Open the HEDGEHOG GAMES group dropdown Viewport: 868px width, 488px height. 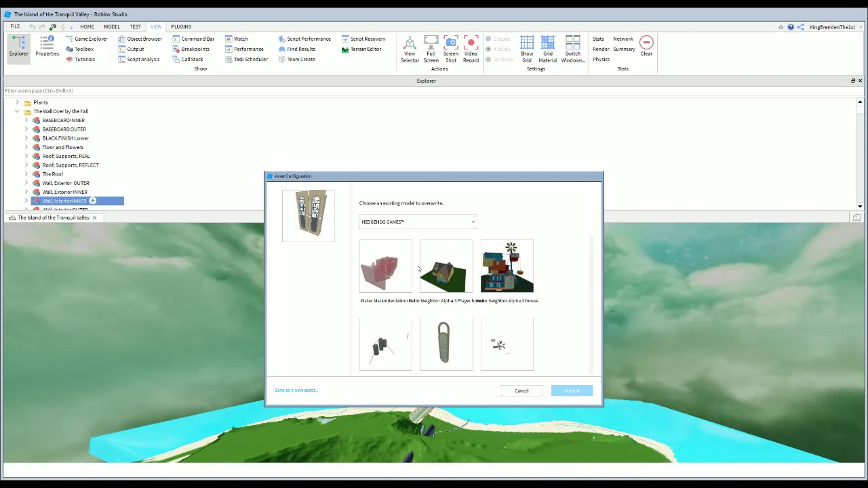pos(418,222)
